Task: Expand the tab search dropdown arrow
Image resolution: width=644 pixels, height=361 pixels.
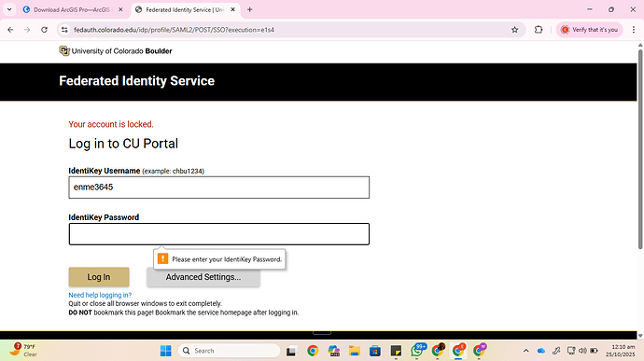Action: click(x=9, y=9)
